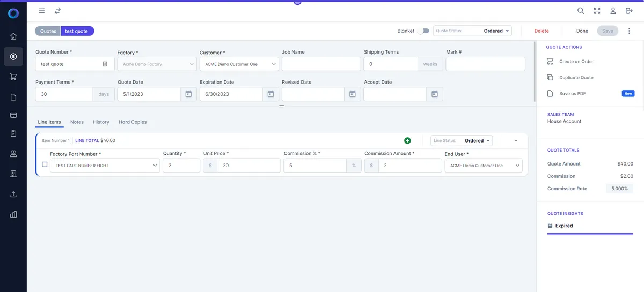Open the Quote Status dropdown
Image resolution: width=644 pixels, height=292 pixels.
(x=472, y=31)
